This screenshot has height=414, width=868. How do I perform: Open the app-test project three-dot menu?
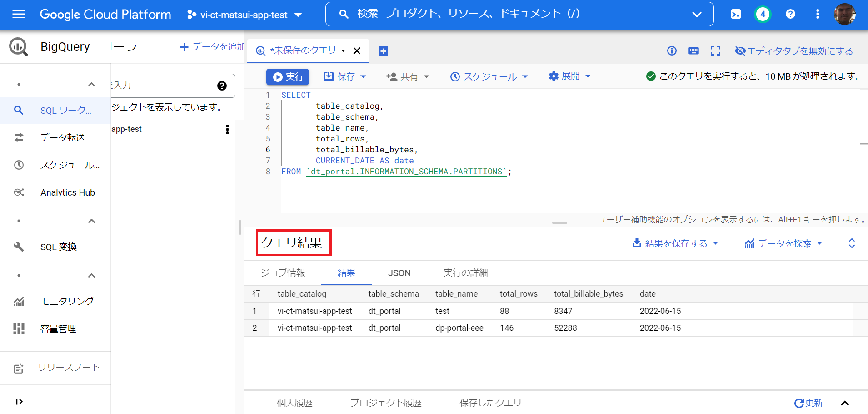click(227, 129)
